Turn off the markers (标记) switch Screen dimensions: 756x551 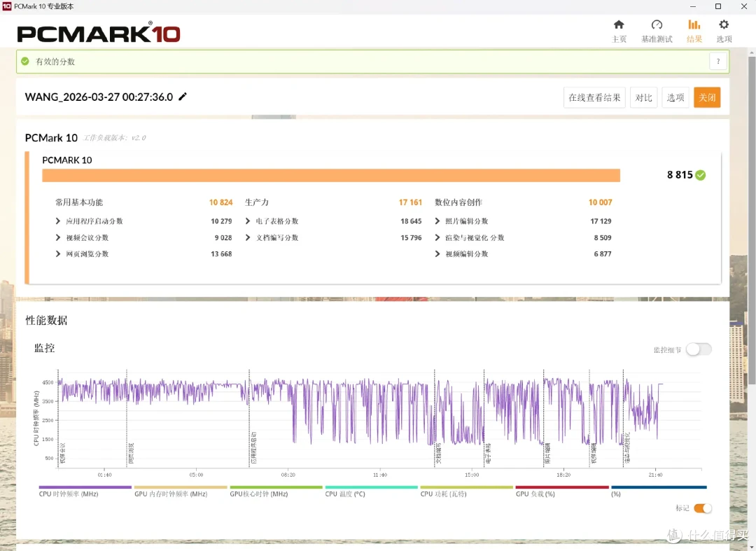point(703,508)
